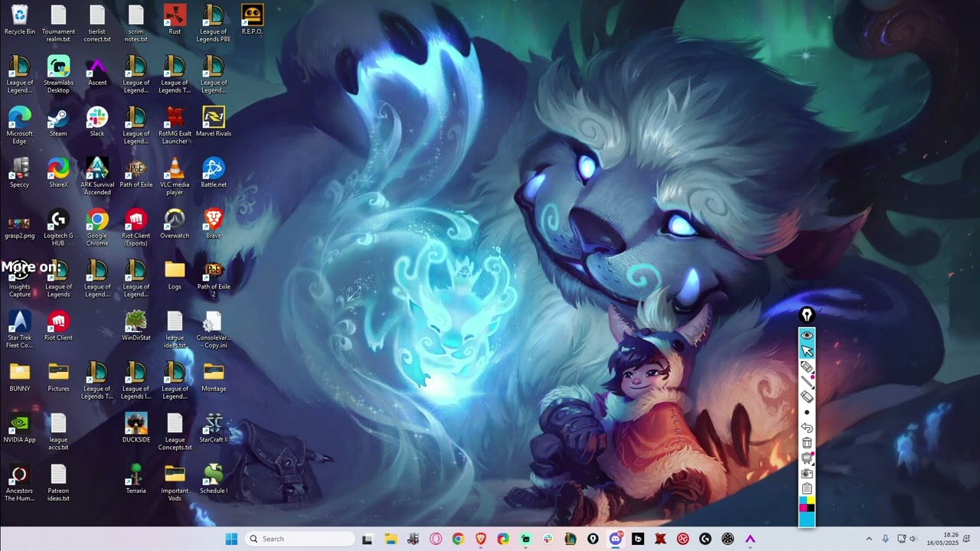
Task: Open brush size dot in Epic Pen toolbar
Action: click(x=807, y=412)
